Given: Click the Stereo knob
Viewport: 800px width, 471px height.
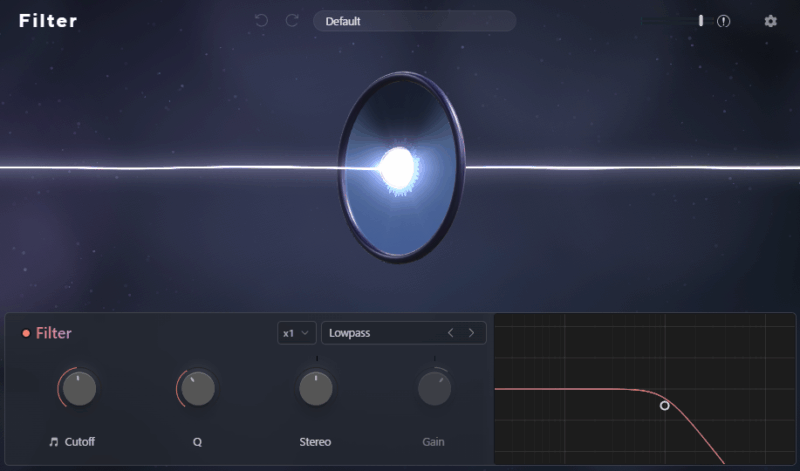Looking at the screenshot, I should [316, 388].
